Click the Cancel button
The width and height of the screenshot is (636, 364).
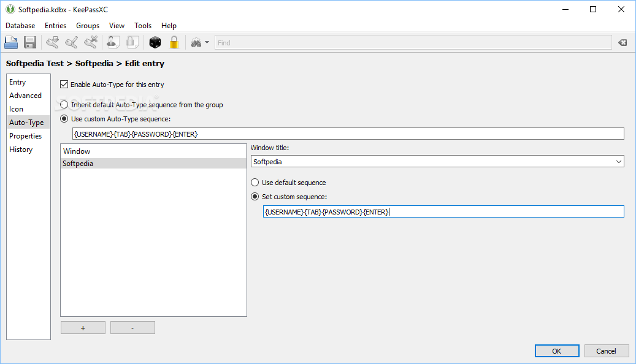[607, 351]
